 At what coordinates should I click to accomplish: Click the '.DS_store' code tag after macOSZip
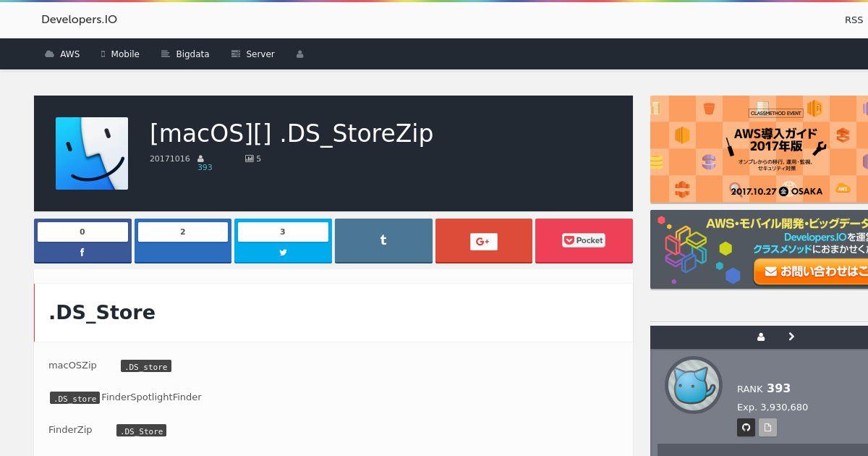tap(146, 366)
